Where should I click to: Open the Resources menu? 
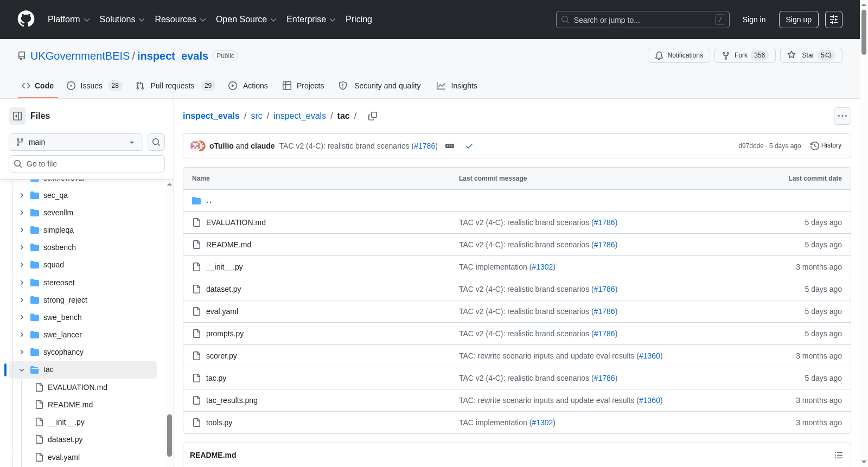pos(180,20)
